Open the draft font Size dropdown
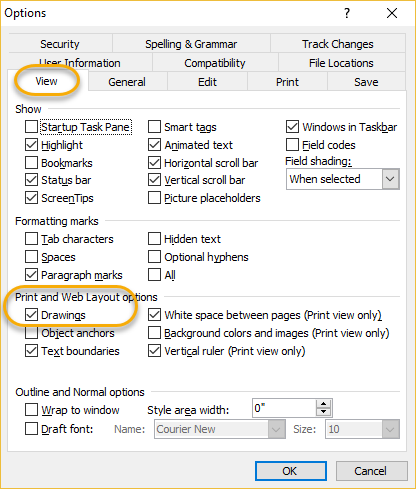The width and height of the screenshot is (416, 489). 391,429
